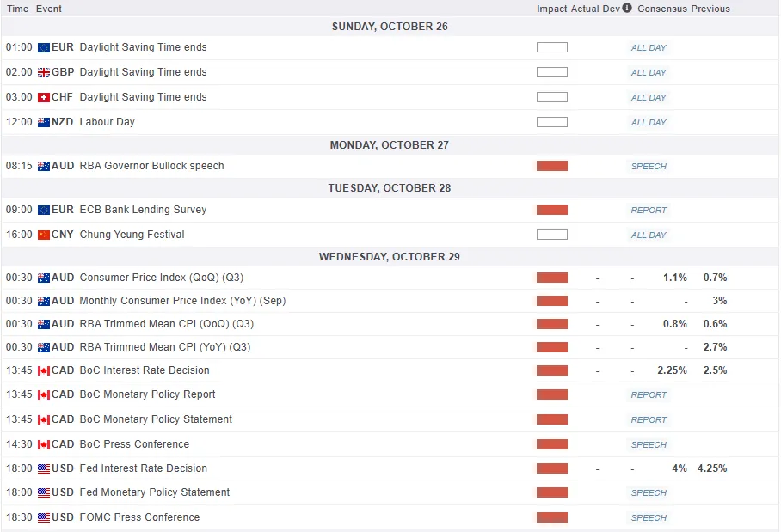
Task: Open the GBP Daylight Saving Time ends event
Action: [x=143, y=72]
